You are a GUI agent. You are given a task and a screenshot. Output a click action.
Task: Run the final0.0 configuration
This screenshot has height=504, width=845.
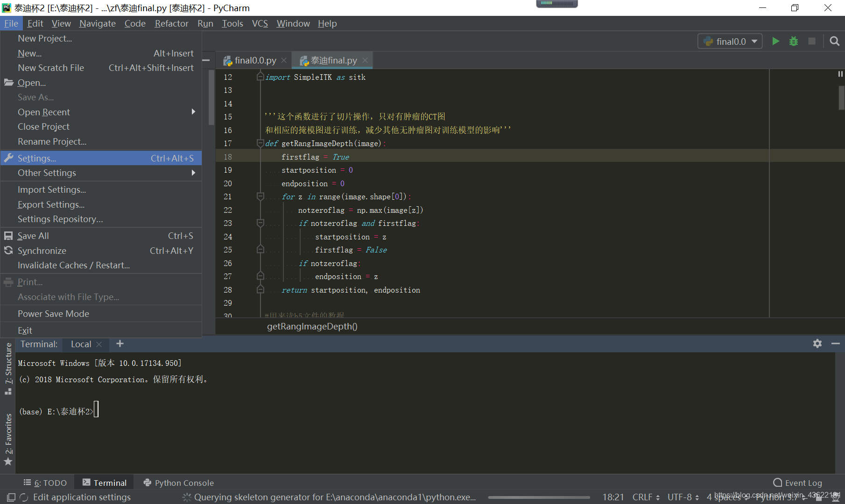point(775,41)
